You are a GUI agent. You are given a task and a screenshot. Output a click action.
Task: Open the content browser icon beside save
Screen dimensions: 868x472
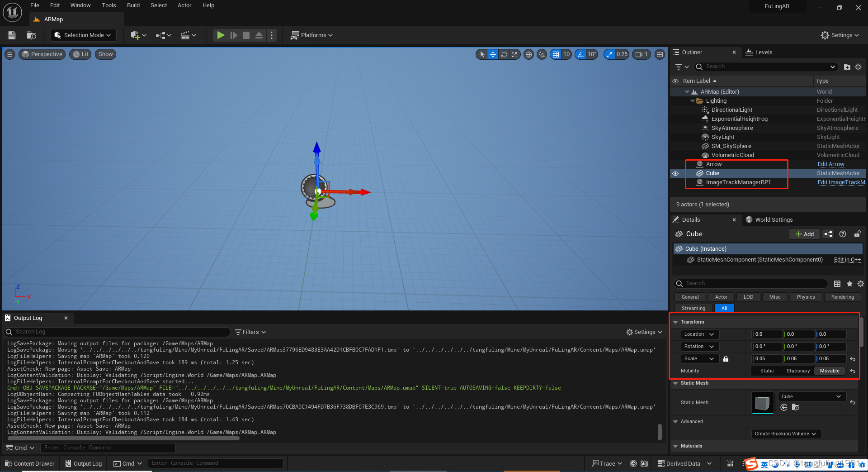pyautogui.click(x=31, y=35)
